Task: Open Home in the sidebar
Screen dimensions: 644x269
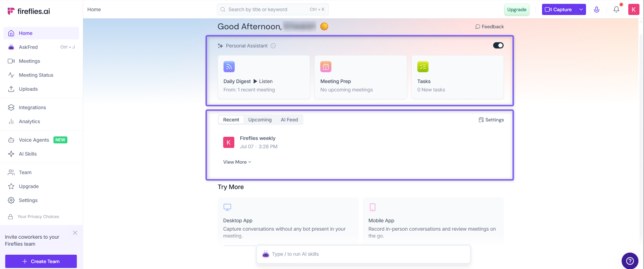Action: coord(41,33)
